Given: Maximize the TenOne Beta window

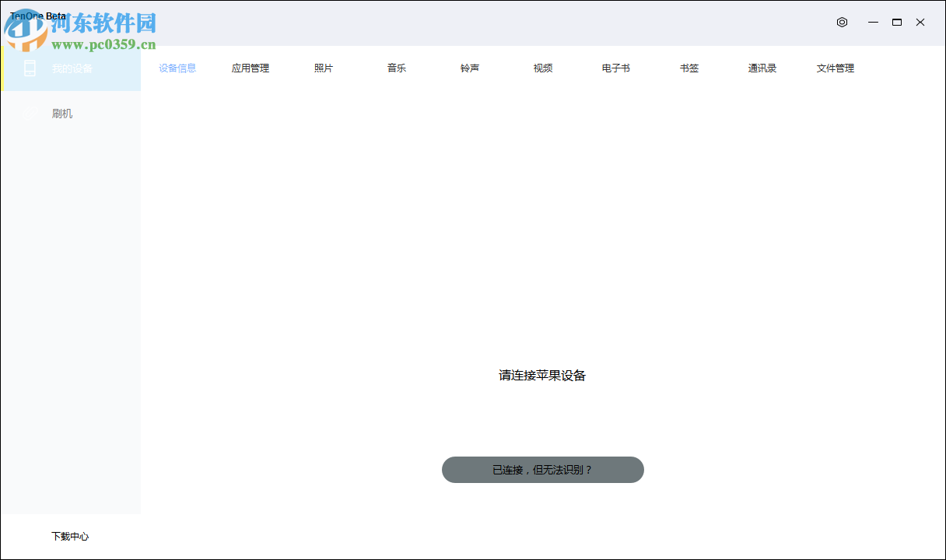Looking at the screenshot, I should pos(897,23).
